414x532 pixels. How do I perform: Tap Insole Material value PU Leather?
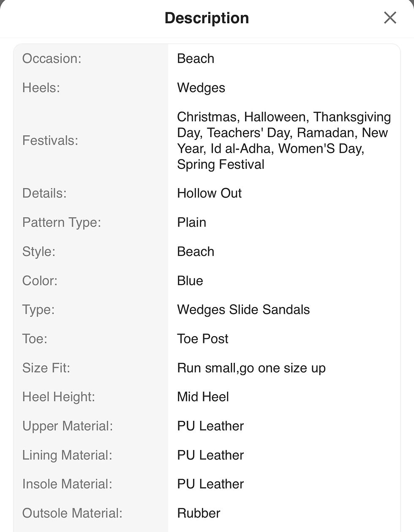pos(210,484)
